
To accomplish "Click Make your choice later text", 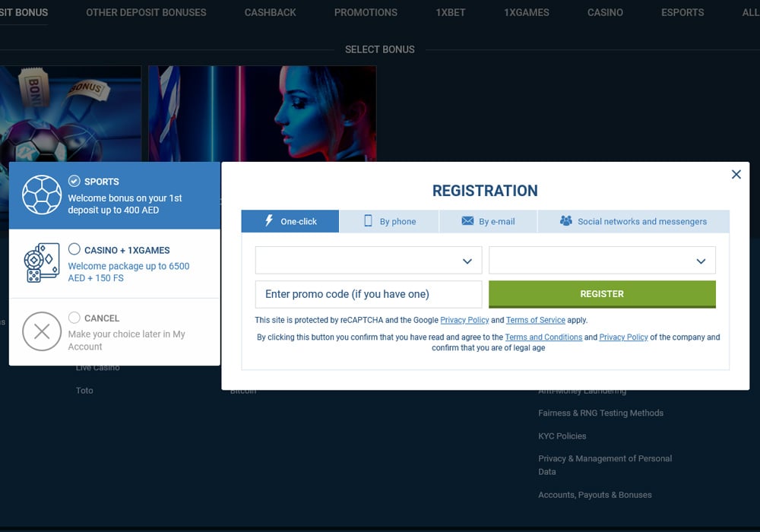I will click(x=126, y=340).
